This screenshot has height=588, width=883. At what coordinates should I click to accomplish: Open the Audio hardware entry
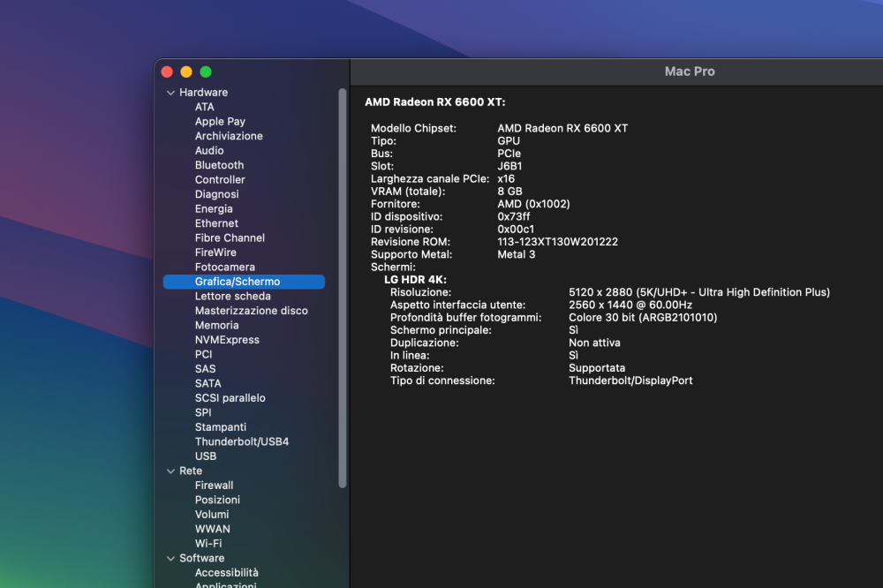point(209,150)
